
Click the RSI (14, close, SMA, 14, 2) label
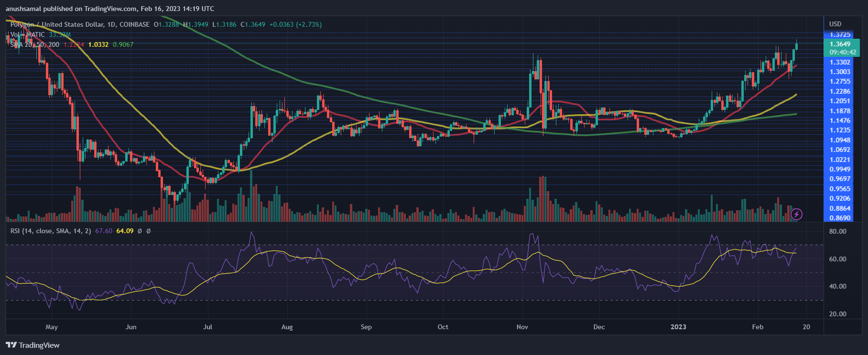pos(51,231)
